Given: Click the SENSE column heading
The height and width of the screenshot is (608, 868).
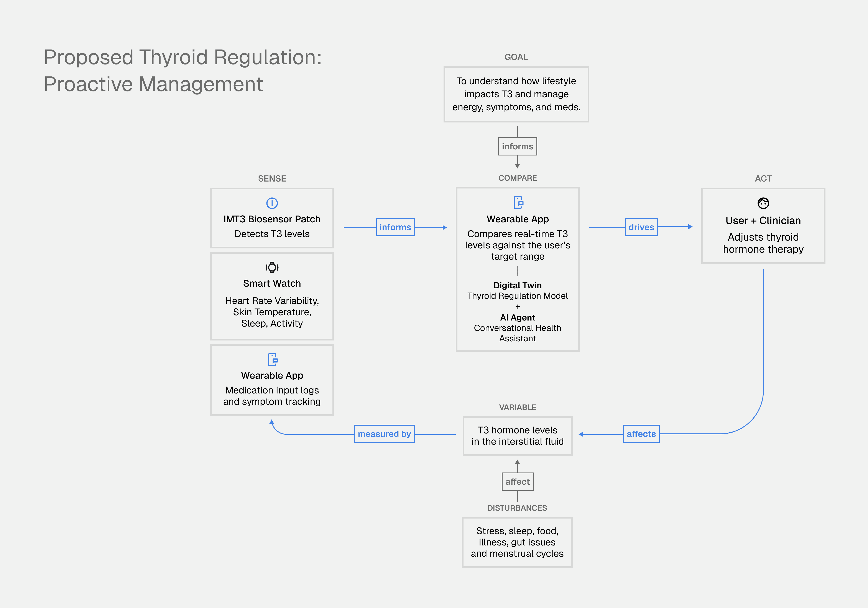Looking at the screenshot, I should (x=272, y=178).
